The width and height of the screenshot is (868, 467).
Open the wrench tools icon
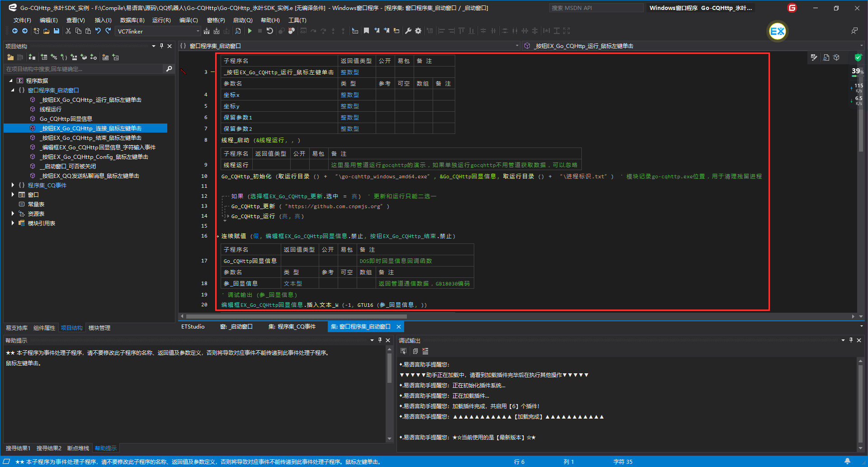(408, 31)
